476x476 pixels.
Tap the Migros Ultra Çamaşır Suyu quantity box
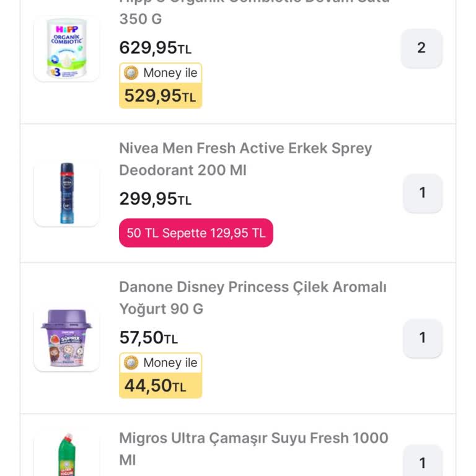point(423,461)
